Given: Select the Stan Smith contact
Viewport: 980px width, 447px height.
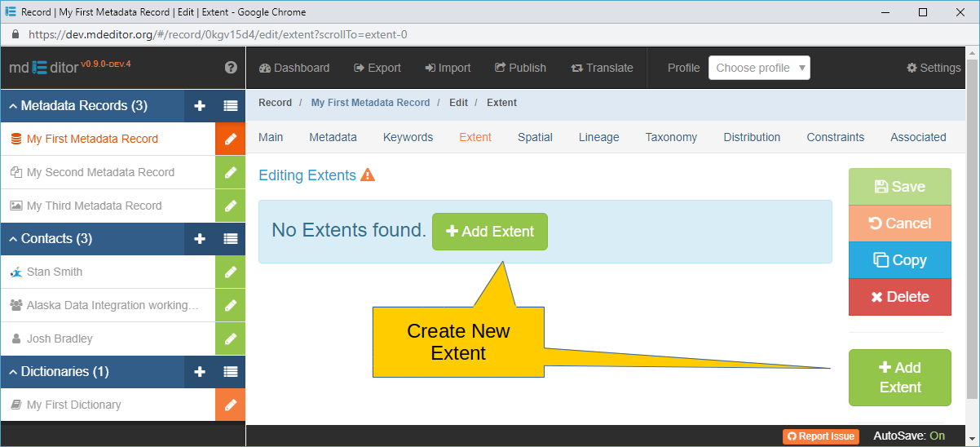Looking at the screenshot, I should pyautogui.click(x=108, y=272).
